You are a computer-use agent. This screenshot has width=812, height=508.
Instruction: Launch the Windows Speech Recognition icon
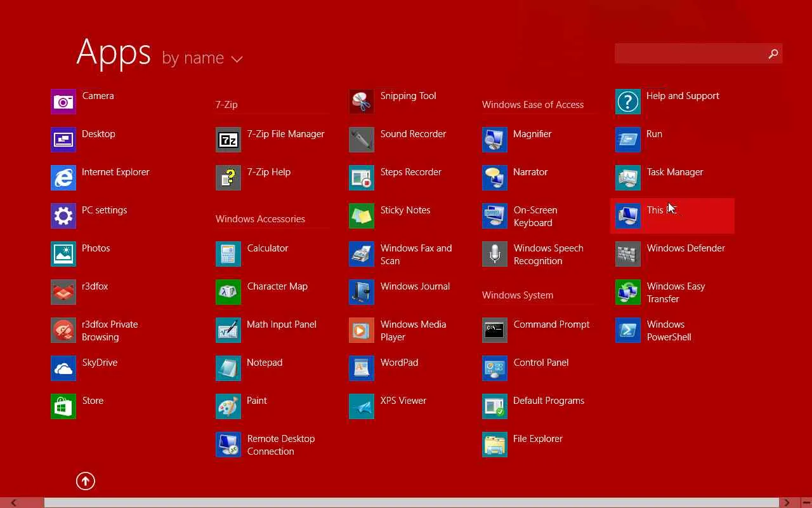pyautogui.click(x=495, y=254)
